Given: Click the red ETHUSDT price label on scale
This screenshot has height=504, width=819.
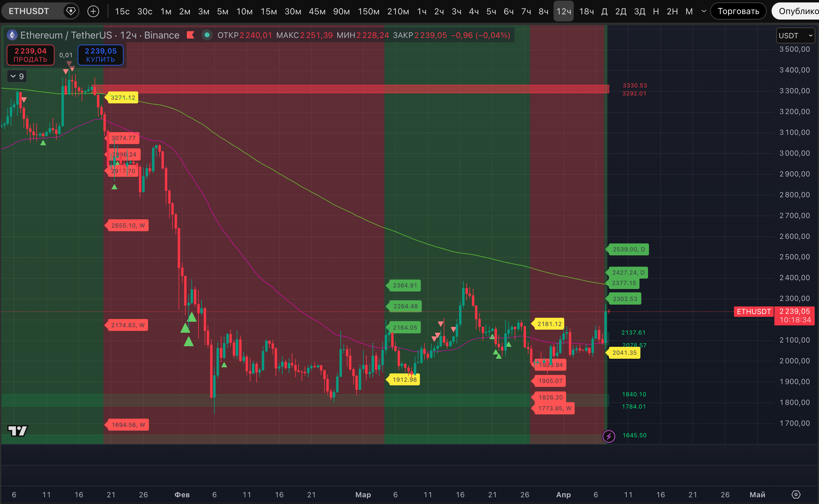Looking at the screenshot, I should [753, 312].
